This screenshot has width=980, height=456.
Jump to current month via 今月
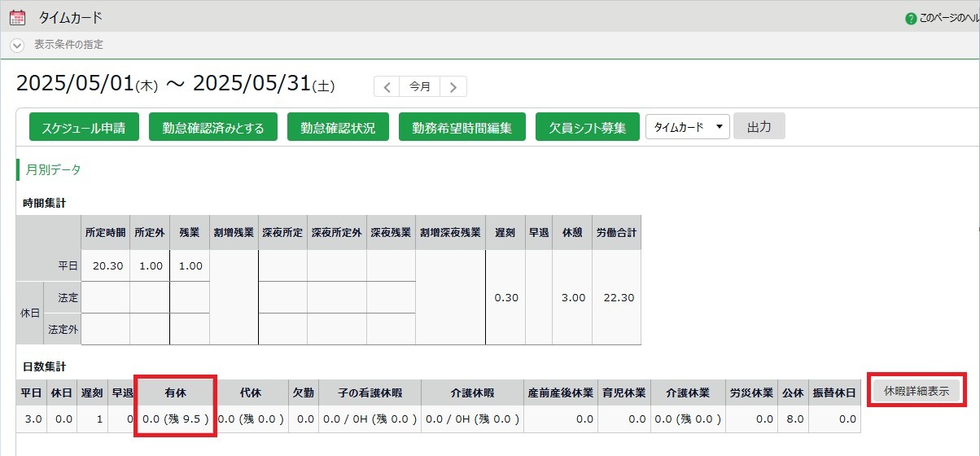click(x=420, y=86)
